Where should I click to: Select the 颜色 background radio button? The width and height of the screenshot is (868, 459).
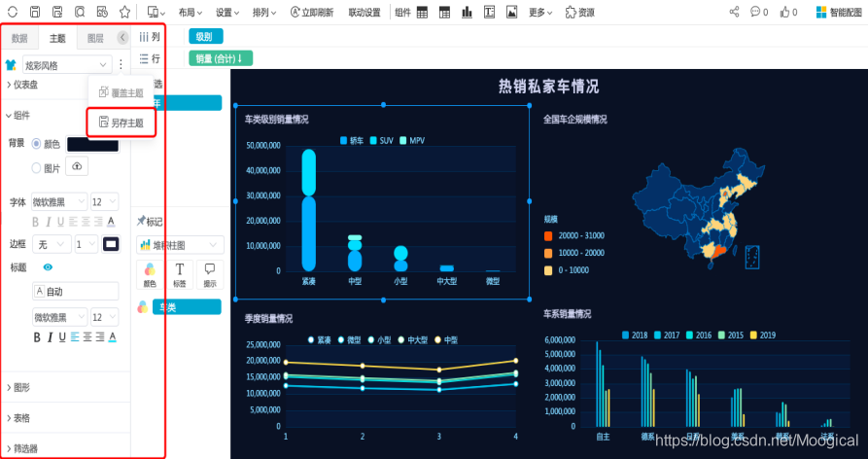(37, 144)
